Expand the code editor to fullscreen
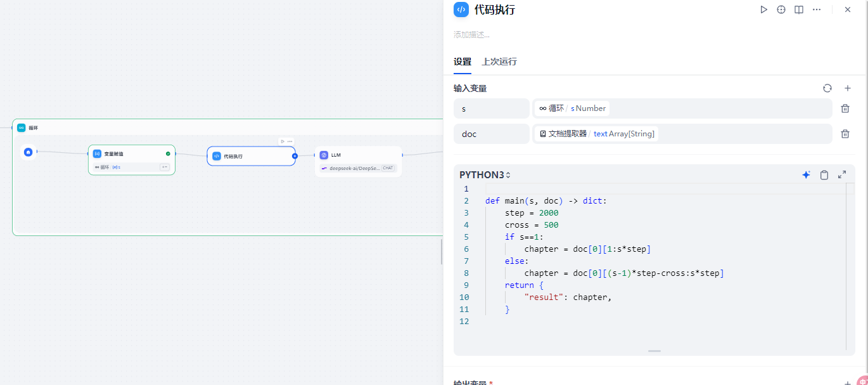 click(x=842, y=175)
